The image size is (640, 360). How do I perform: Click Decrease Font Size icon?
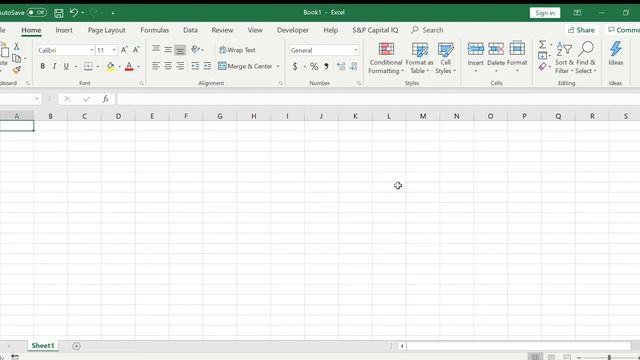(x=136, y=50)
